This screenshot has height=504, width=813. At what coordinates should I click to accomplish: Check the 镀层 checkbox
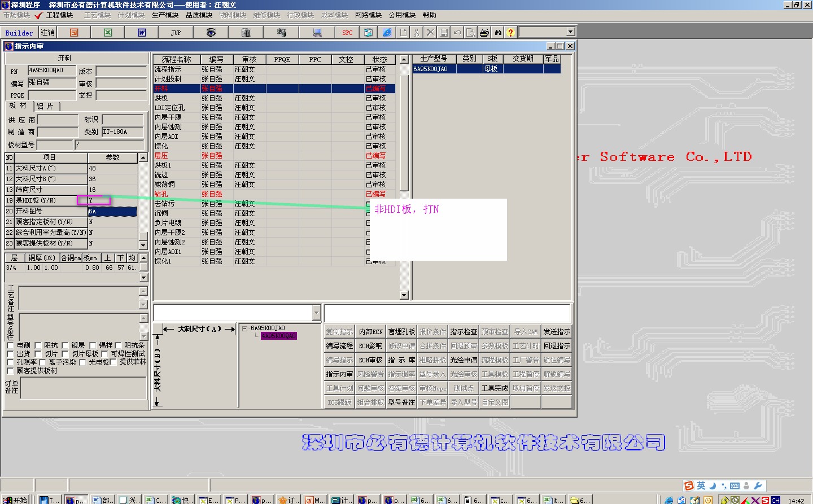tap(65, 345)
